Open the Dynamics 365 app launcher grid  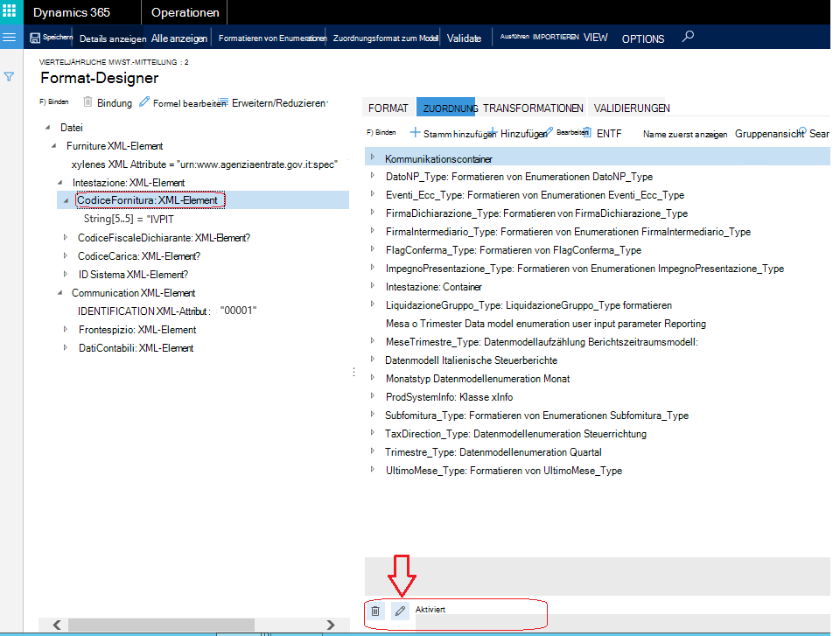[x=10, y=11]
